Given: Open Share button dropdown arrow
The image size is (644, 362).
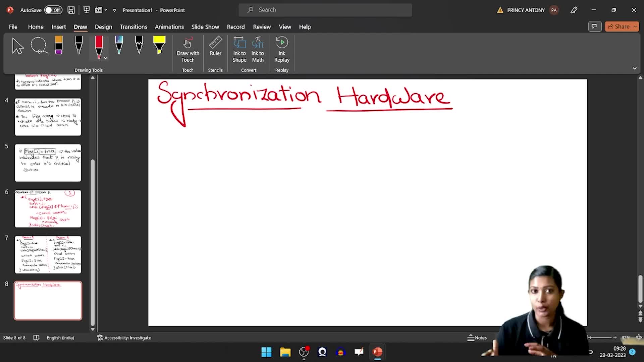Looking at the screenshot, I should (x=635, y=26).
